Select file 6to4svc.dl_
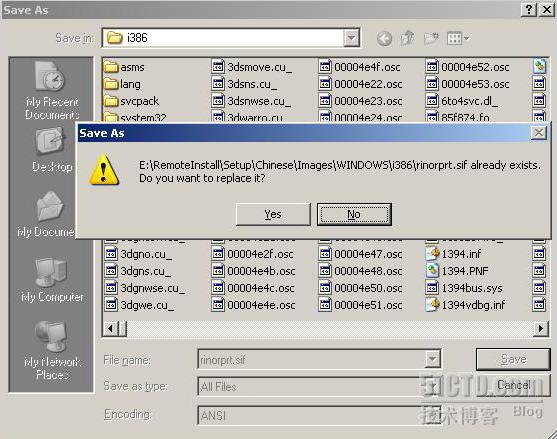The image size is (557, 439). 462,101
